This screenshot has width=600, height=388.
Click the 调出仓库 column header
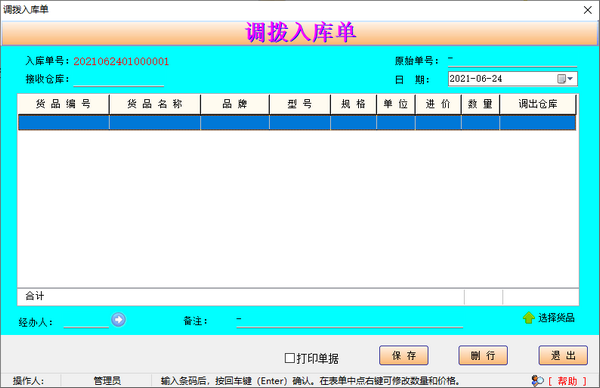click(538, 104)
